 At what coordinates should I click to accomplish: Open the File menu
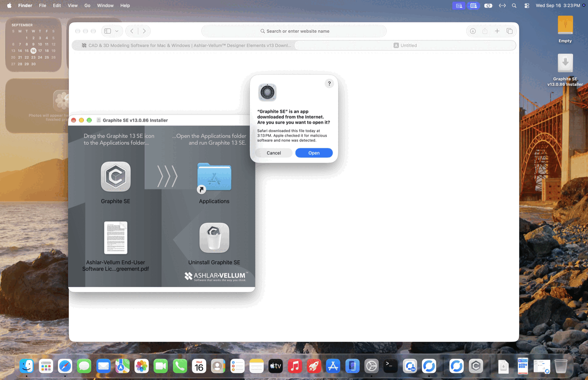point(42,5)
